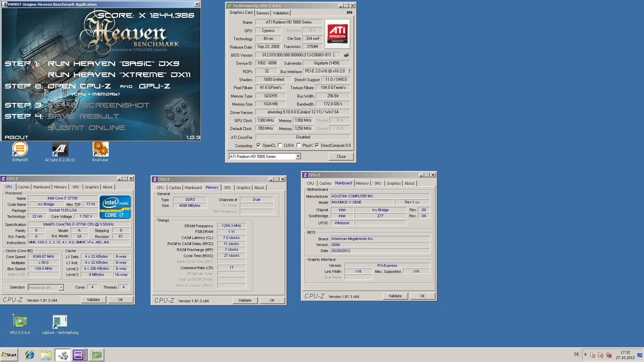Open SPD tab in CPU-Z memory window
This screenshot has height=362, width=644.
(227, 188)
